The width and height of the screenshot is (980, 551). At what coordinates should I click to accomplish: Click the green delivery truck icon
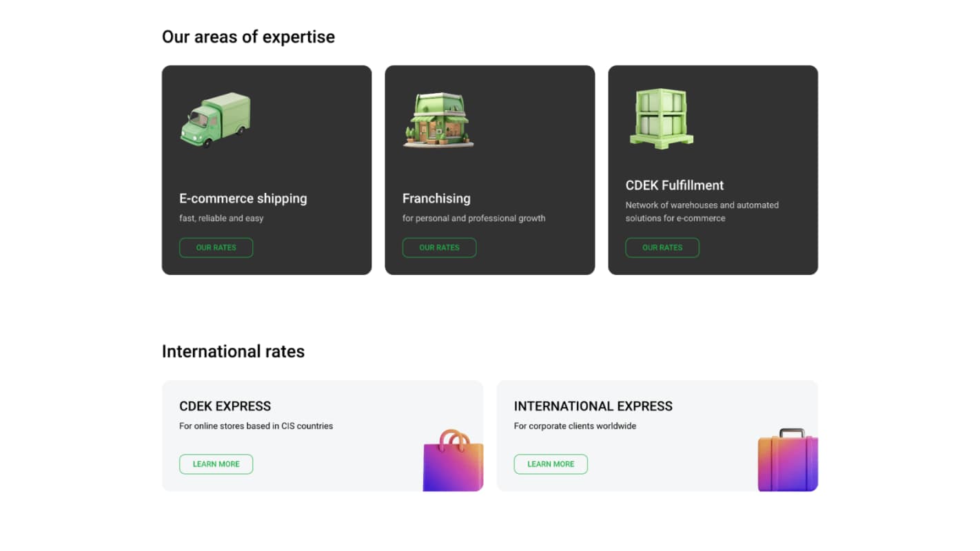coord(215,120)
